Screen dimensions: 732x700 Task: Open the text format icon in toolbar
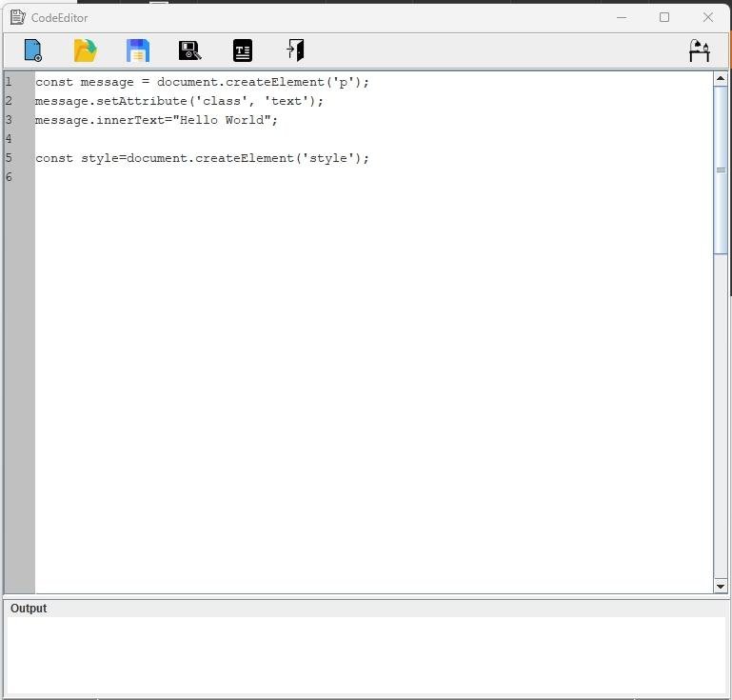[x=243, y=50]
